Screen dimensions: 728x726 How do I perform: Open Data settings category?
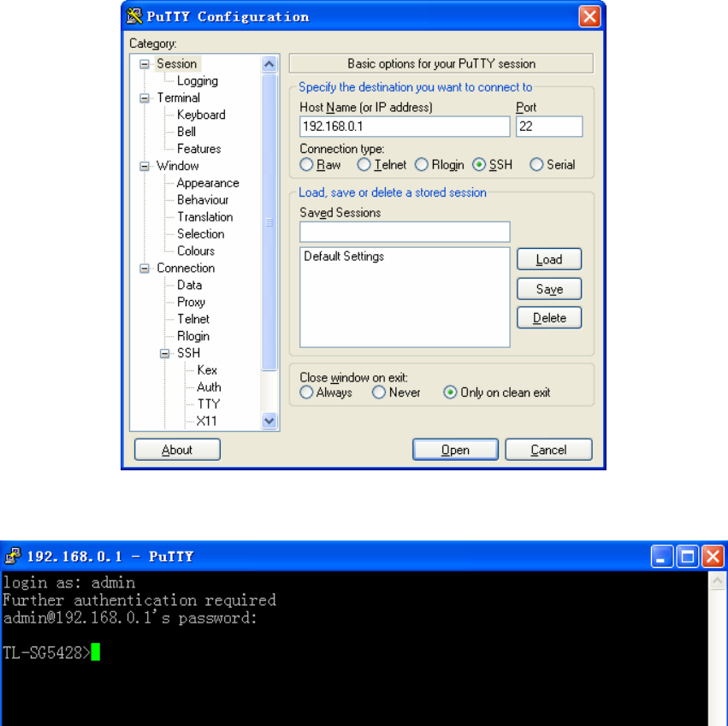(x=189, y=285)
